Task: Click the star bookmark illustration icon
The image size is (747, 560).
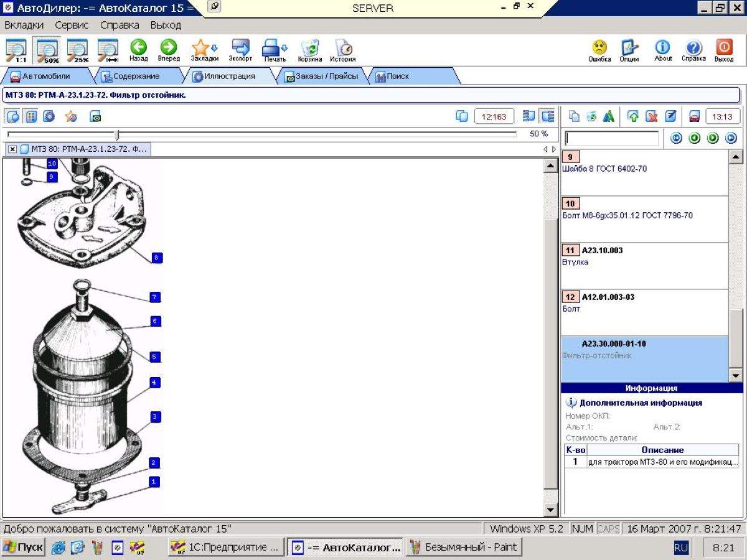Action: (x=71, y=116)
